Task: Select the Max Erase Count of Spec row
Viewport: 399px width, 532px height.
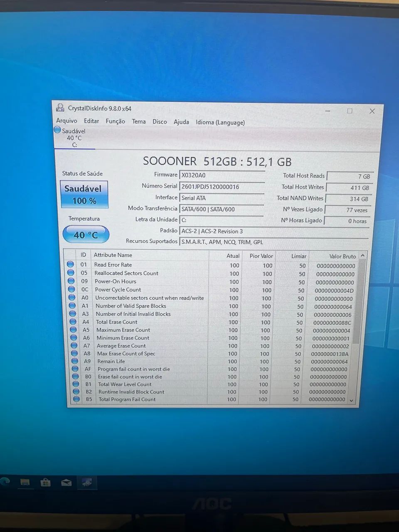Action: point(210,354)
